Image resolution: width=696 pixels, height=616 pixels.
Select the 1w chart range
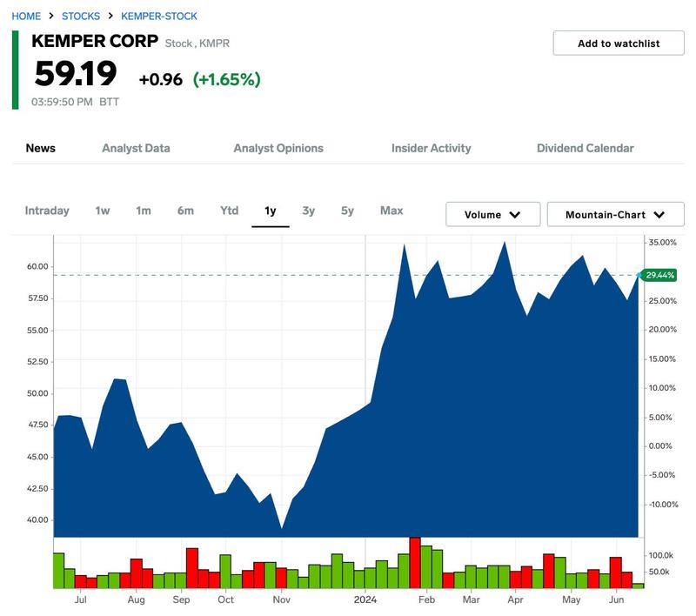point(102,211)
